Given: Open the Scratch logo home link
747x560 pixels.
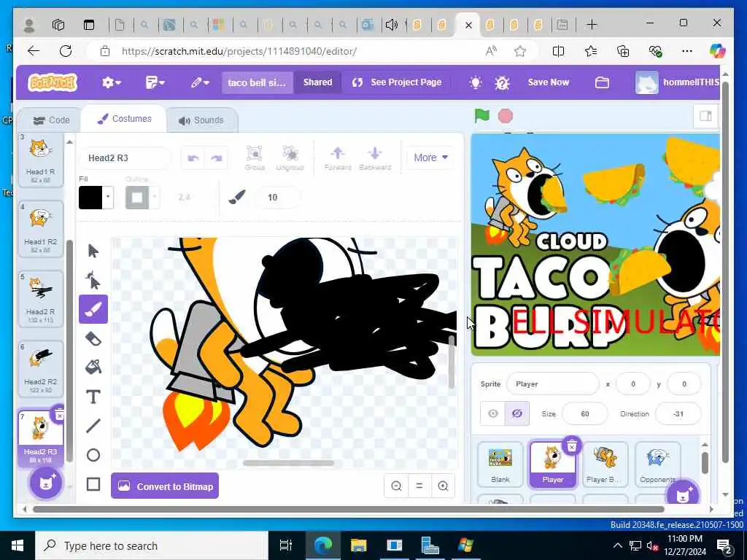Looking at the screenshot, I should point(53,82).
